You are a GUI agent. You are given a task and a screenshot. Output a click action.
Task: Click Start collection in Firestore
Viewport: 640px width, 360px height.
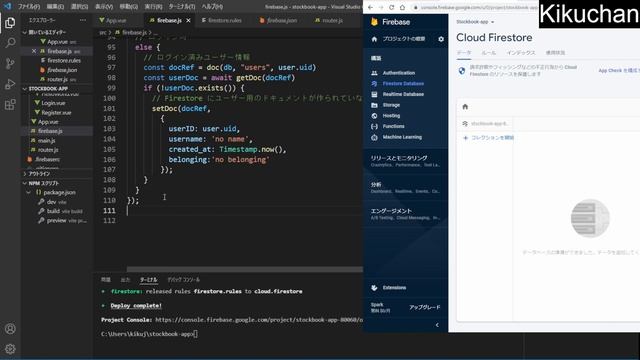tap(489, 138)
